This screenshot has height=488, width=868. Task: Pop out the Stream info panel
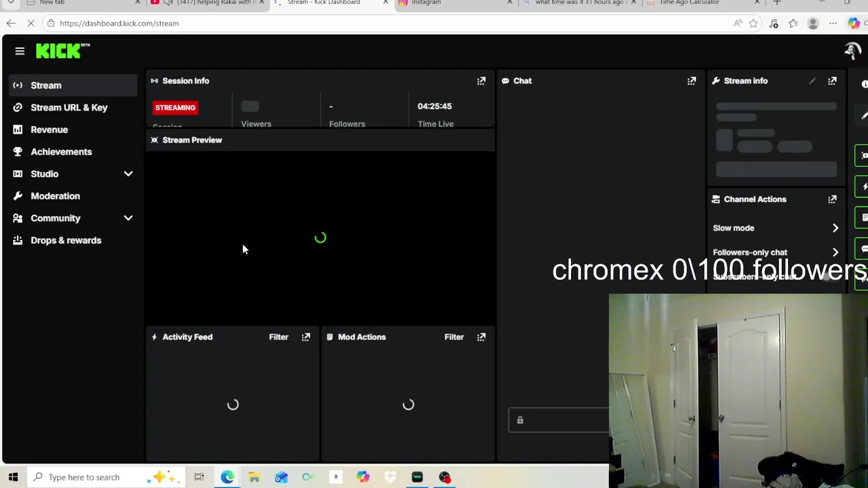(832, 81)
